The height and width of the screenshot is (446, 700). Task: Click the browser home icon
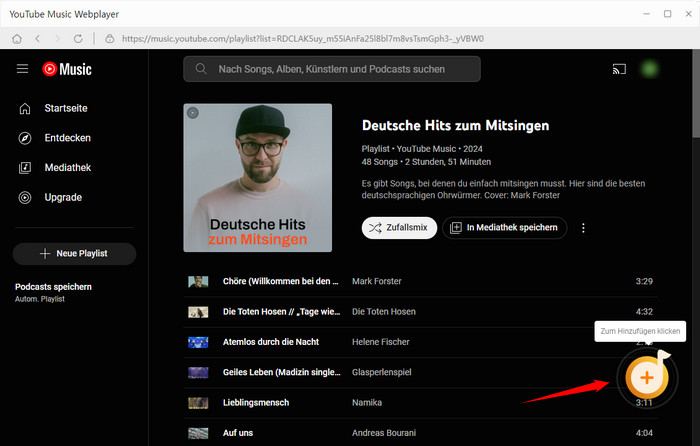pyautogui.click(x=17, y=39)
